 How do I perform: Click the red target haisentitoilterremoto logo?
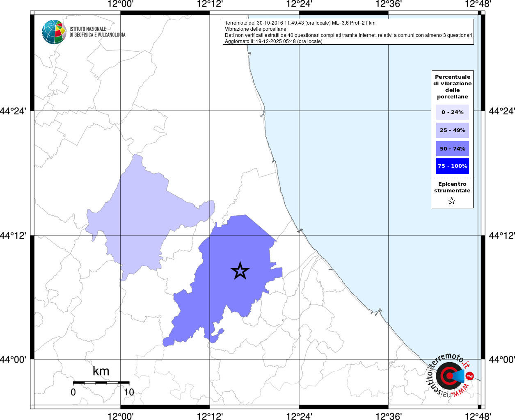(x=448, y=376)
